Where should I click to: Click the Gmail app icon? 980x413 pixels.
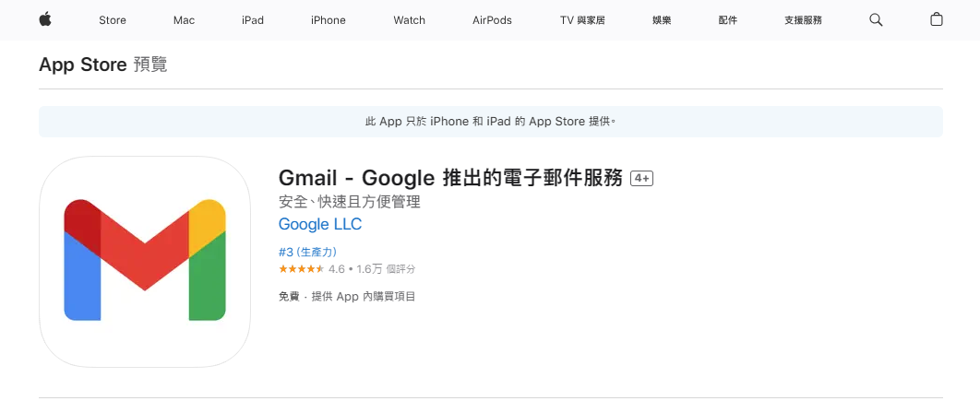click(145, 262)
